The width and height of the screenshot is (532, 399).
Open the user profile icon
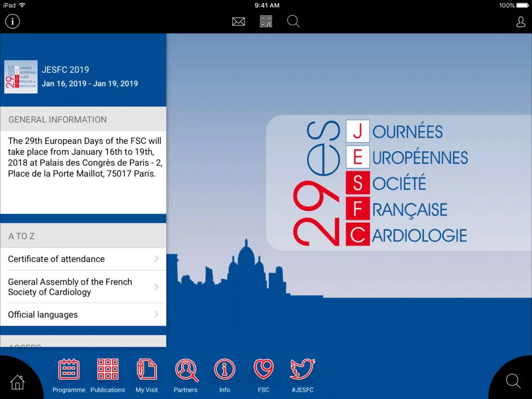tap(521, 22)
